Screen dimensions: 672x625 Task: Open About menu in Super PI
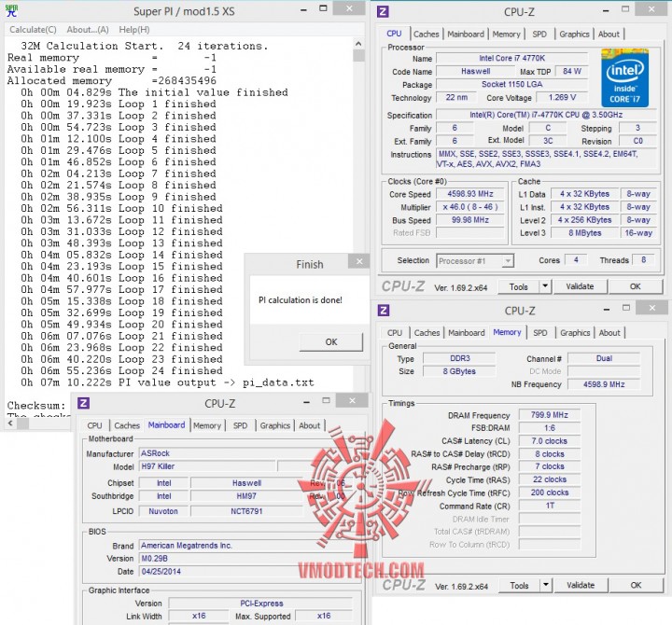[88, 30]
